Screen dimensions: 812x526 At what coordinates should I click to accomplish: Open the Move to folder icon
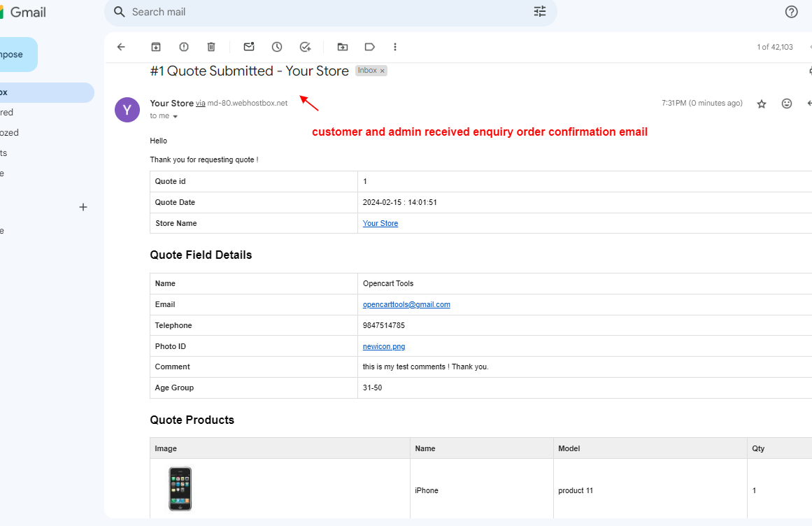[x=342, y=47]
